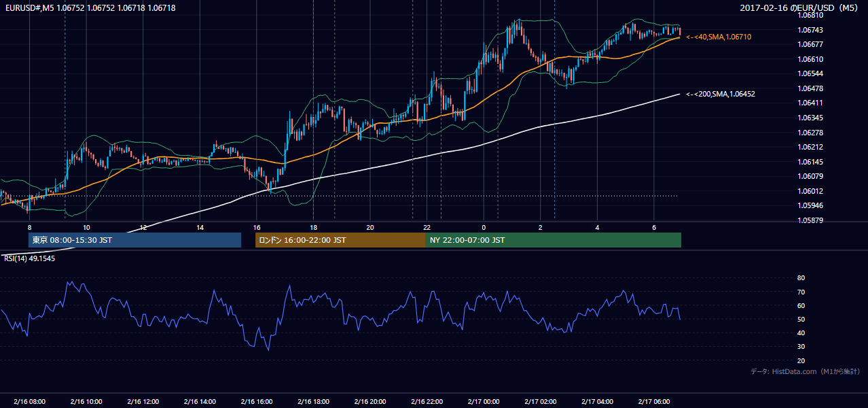Click hour tick 22 under the price chart
Screen dimensions: 868x408
point(427,227)
